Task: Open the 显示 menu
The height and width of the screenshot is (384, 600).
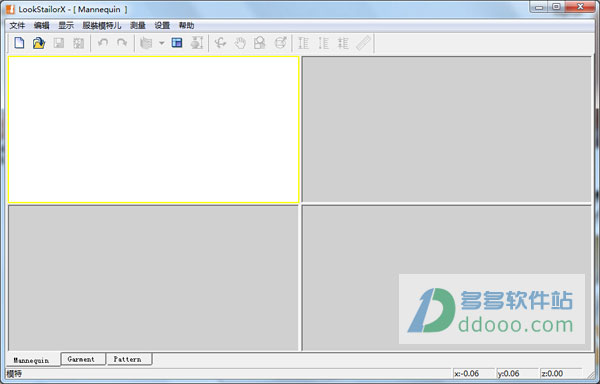Action: (66, 26)
